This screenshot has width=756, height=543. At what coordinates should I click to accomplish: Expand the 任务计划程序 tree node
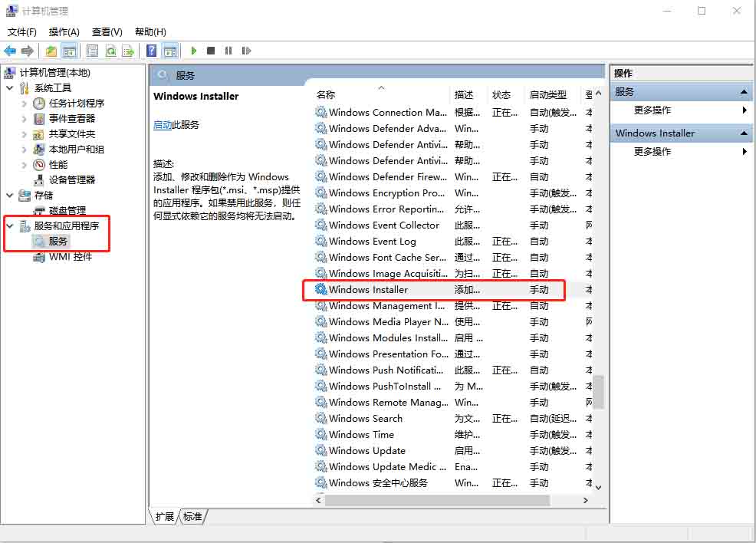pyautogui.click(x=25, y=104)
